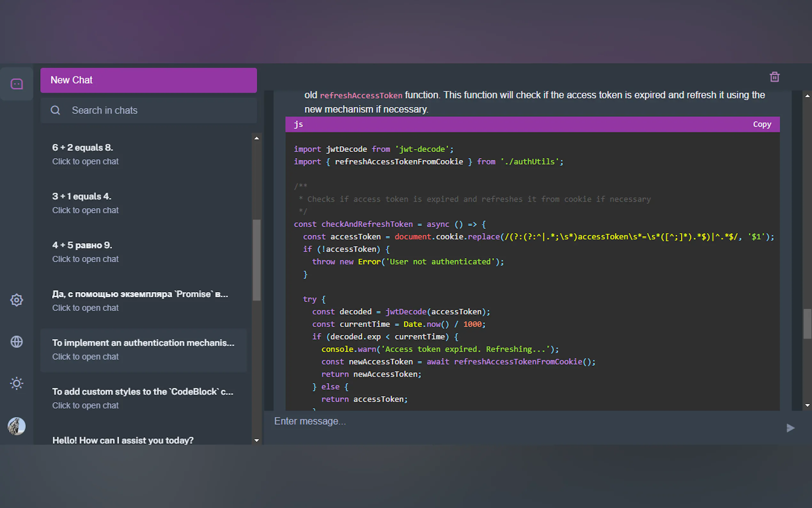Open settings via the gear icon

16,300
